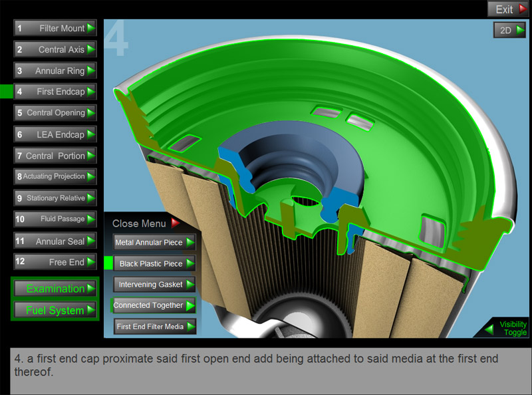The width and height of the screenshot is (532, 395).
Task: Click the green arrow on 2D
Action: [520, 30]
